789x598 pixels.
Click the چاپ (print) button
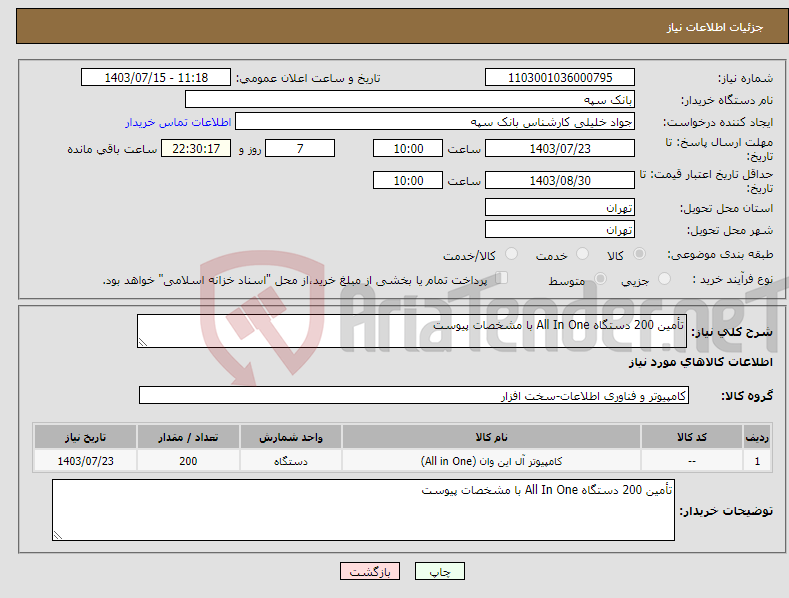coord(439,571)
